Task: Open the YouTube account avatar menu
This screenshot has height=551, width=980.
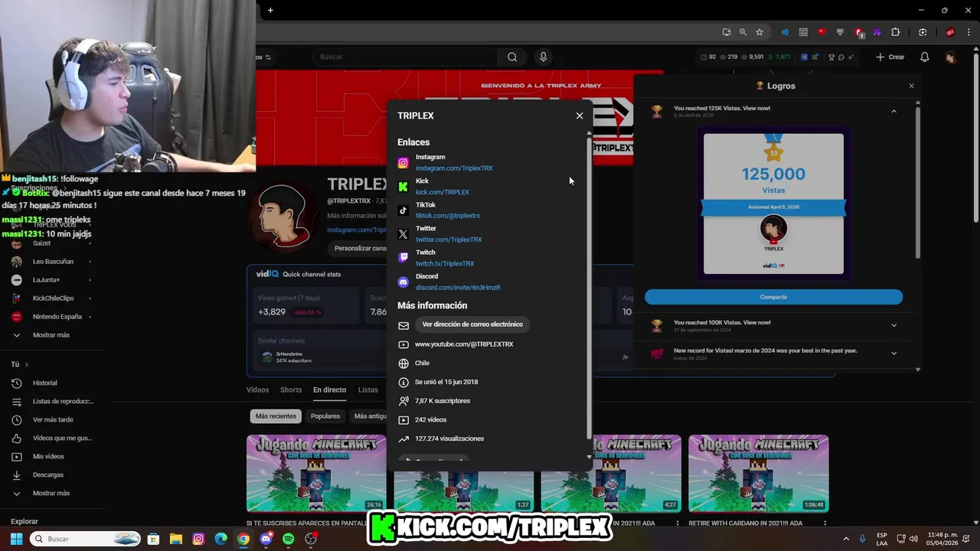Action: click(x=950, y=57)
